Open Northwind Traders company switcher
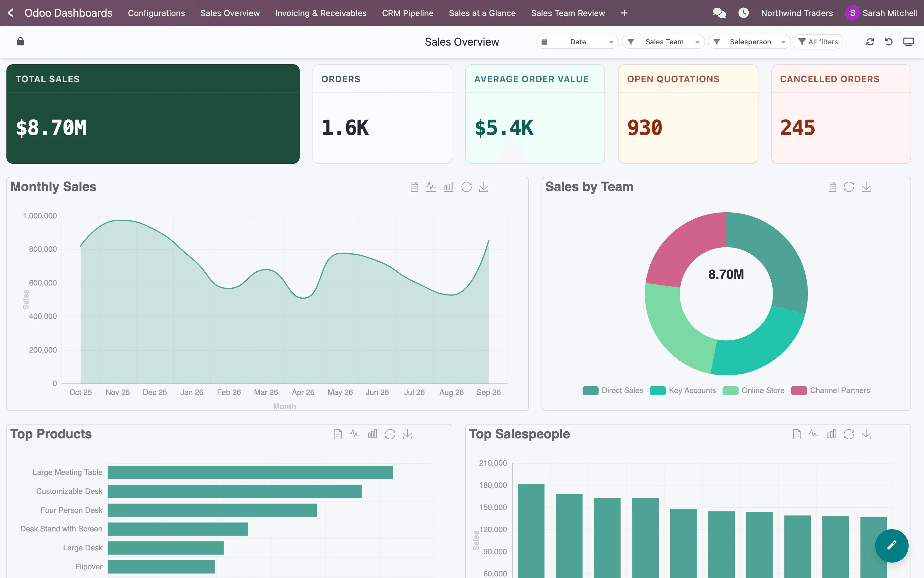The height and width of the screenshot is (578, 924). click(797, 13)
